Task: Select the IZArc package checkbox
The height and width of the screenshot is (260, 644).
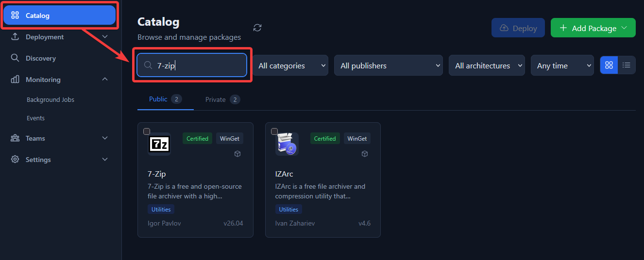Action: pos(274,131)
